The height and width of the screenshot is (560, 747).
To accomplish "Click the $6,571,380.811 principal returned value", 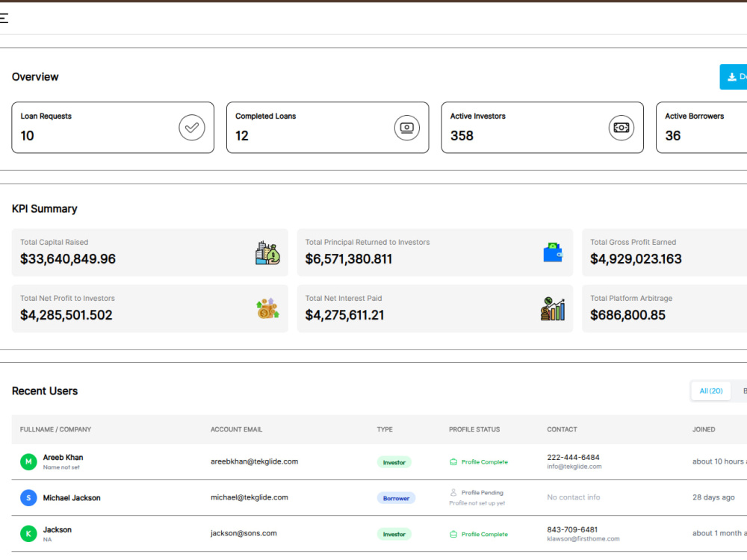I will [348, 259].
